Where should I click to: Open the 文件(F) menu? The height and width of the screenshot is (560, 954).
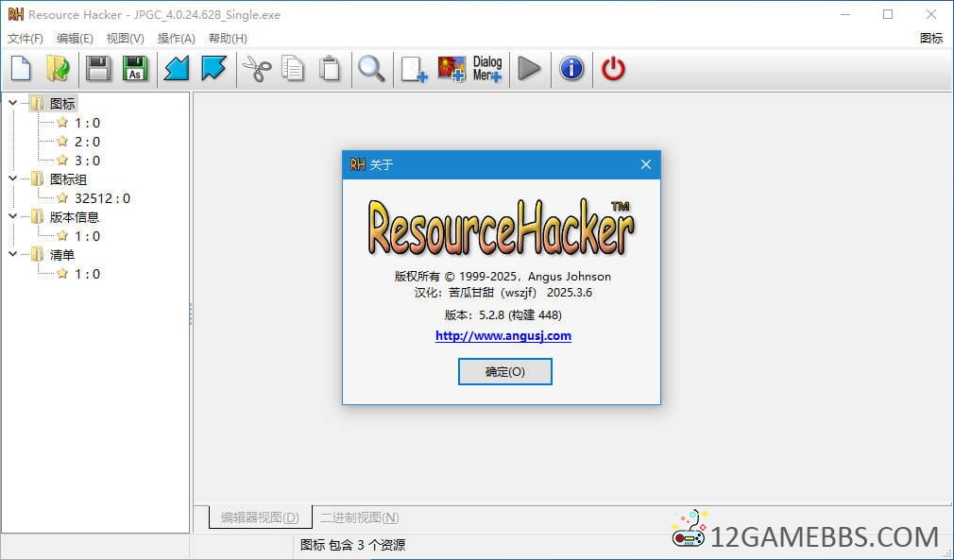25,39
